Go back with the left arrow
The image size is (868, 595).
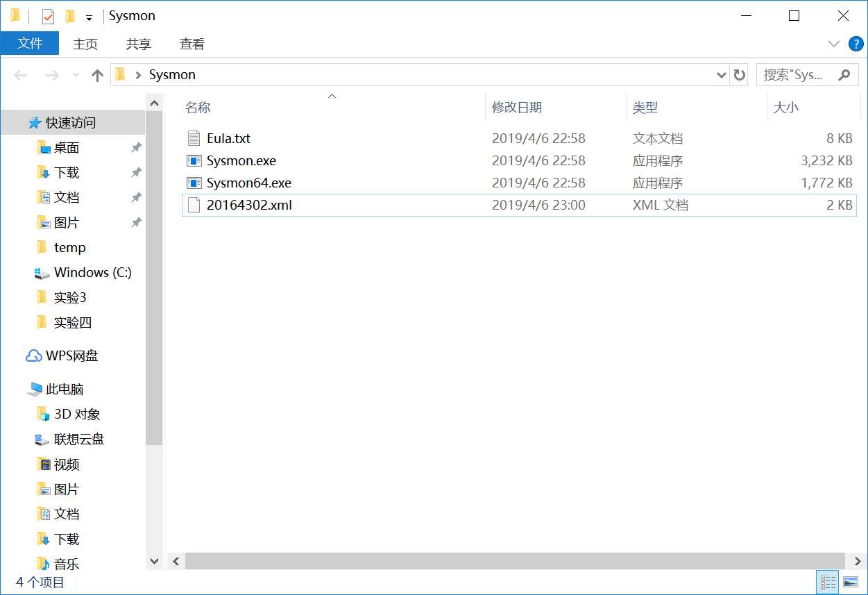(21, 75)
